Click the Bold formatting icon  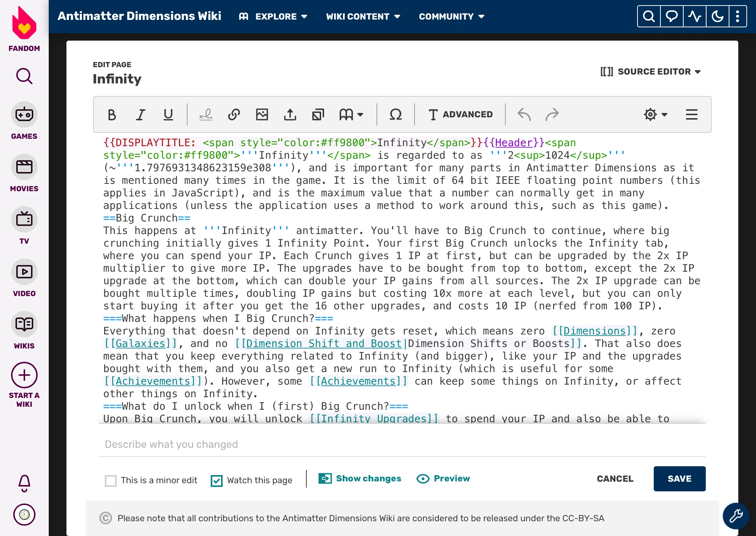(111, 115)
